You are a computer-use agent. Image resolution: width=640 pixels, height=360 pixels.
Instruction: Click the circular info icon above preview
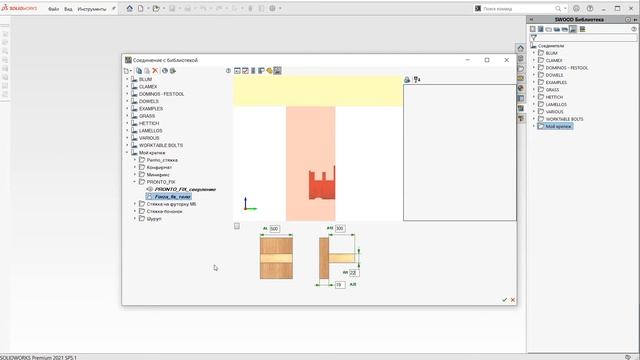pos(228,71)
